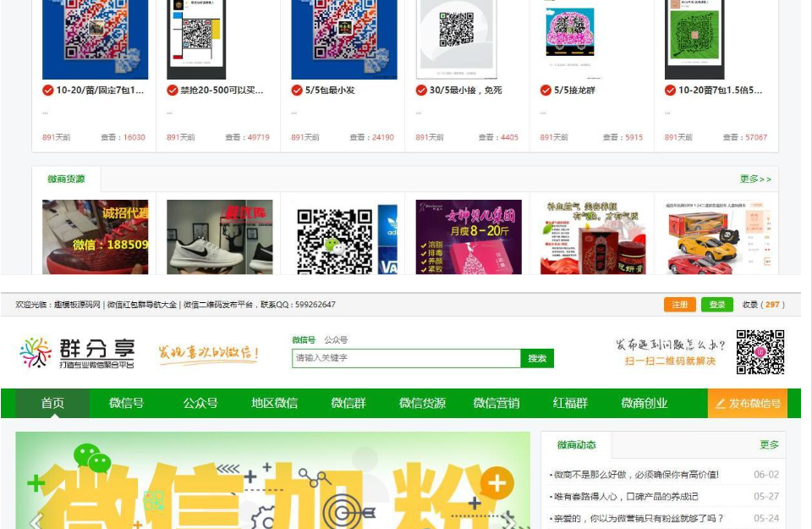Viewport: 812px width, 529px height.
Task: Open the 微信号 navigation tab
Action: [126, 403]
